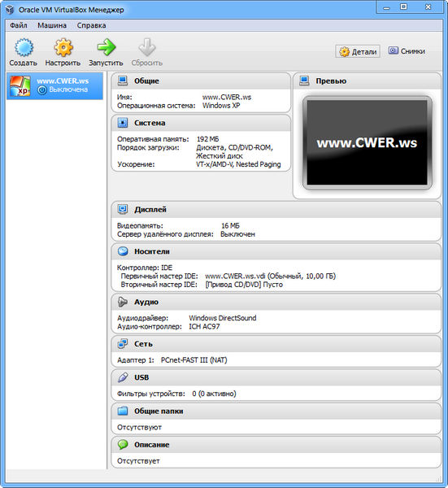Click the ICH AC97 controller value
The width and height of the screenshot is (448, 488).
click(x=204, y=326)
